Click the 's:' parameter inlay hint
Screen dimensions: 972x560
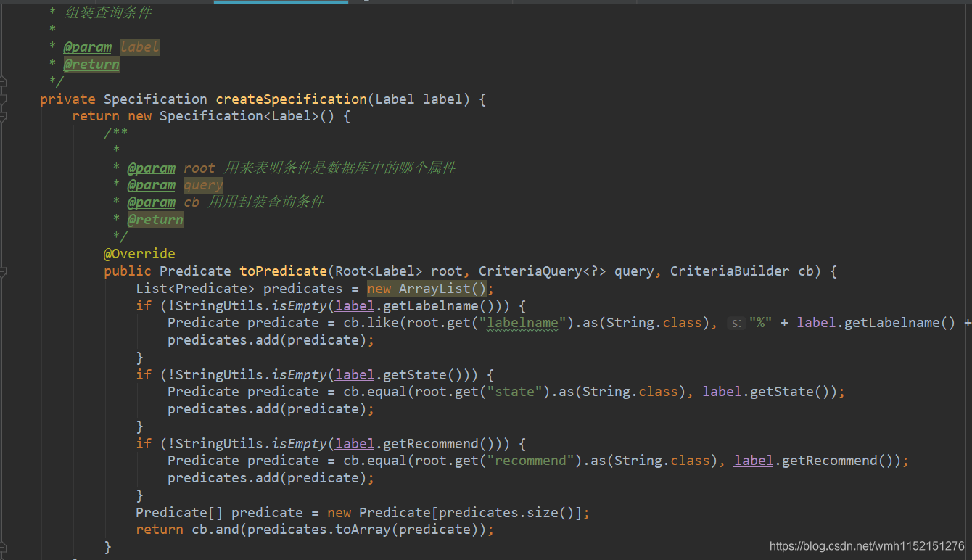click(736, 324)
